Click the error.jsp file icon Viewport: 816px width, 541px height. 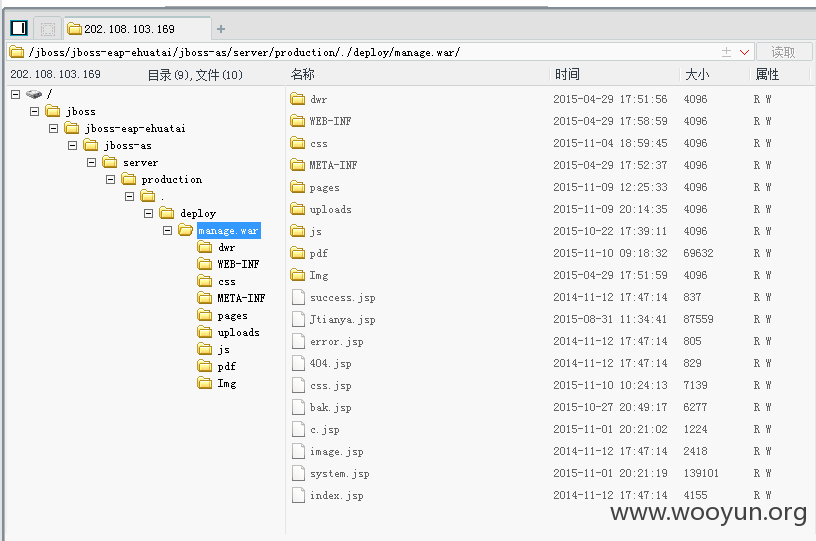tap(298, 341)
